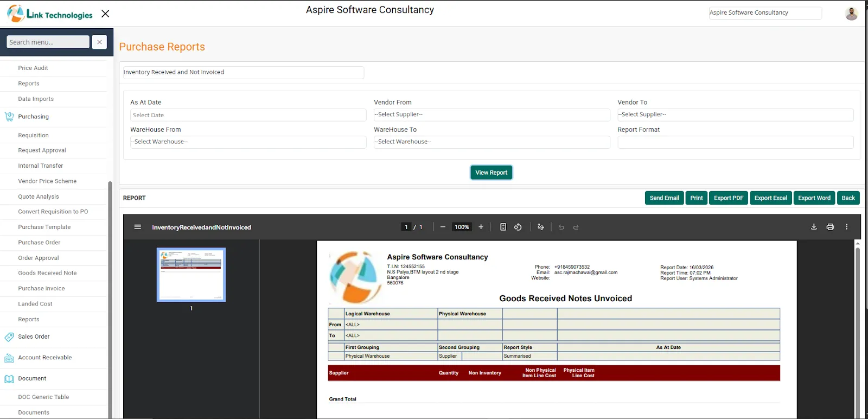Open the user profile avatar
Image resolution: width=868 pixels, height=419 pixels.
(x=851, y=14)
